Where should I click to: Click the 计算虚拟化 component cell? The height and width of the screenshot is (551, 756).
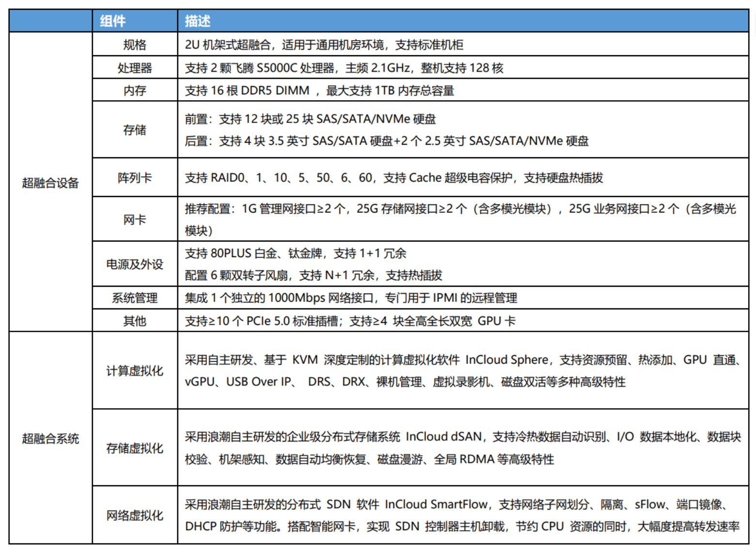(135, 371)
